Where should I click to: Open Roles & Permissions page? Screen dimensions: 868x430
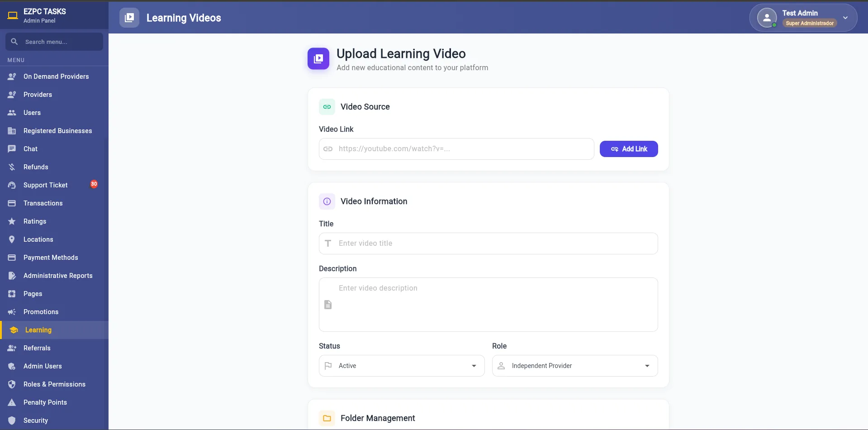click(54, 384)
